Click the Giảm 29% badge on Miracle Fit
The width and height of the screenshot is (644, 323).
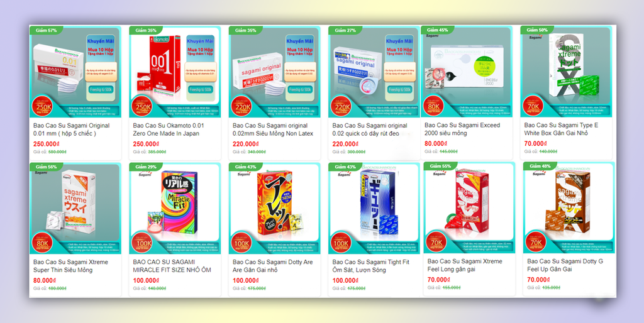point(146,167)
